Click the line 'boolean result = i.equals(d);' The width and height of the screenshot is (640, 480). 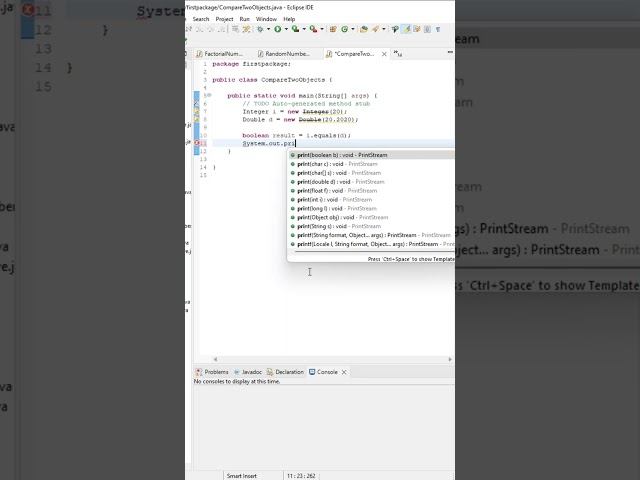296,136
